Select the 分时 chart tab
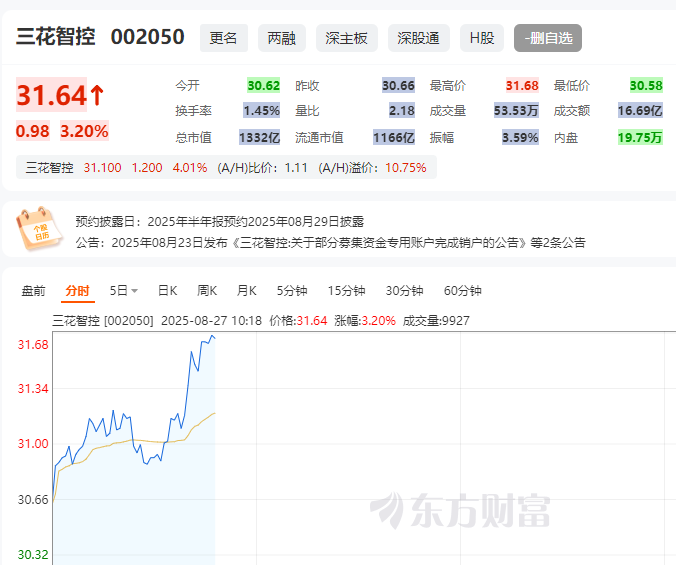 78,291
